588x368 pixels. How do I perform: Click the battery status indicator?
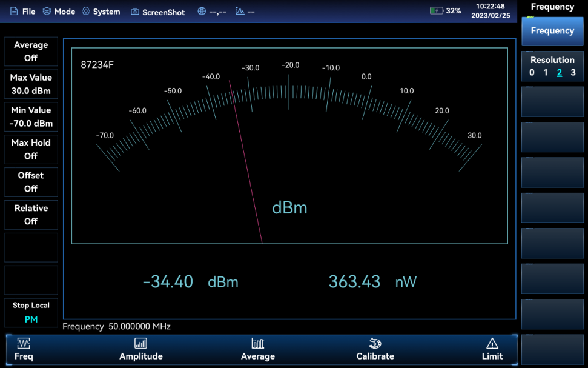(x=437, y=11)
